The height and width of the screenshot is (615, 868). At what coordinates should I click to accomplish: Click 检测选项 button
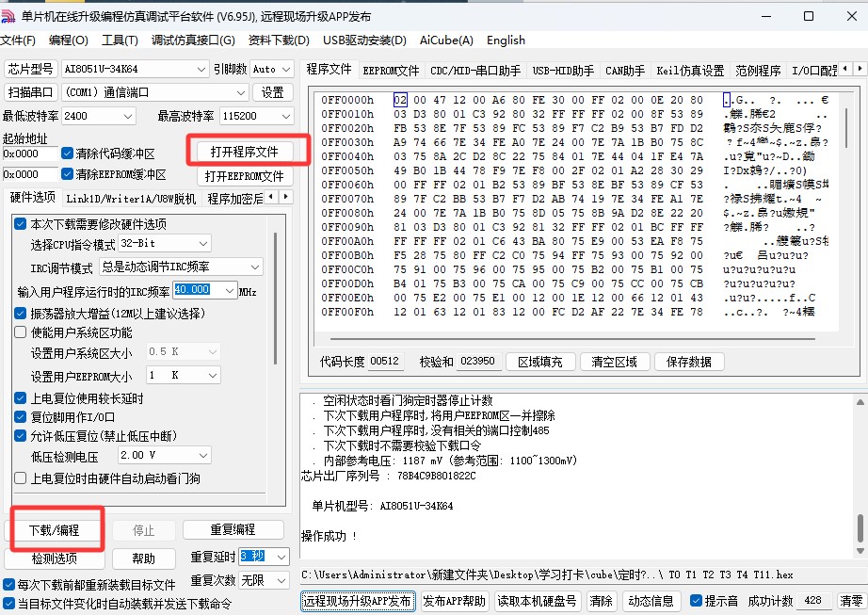coord(55,558)
